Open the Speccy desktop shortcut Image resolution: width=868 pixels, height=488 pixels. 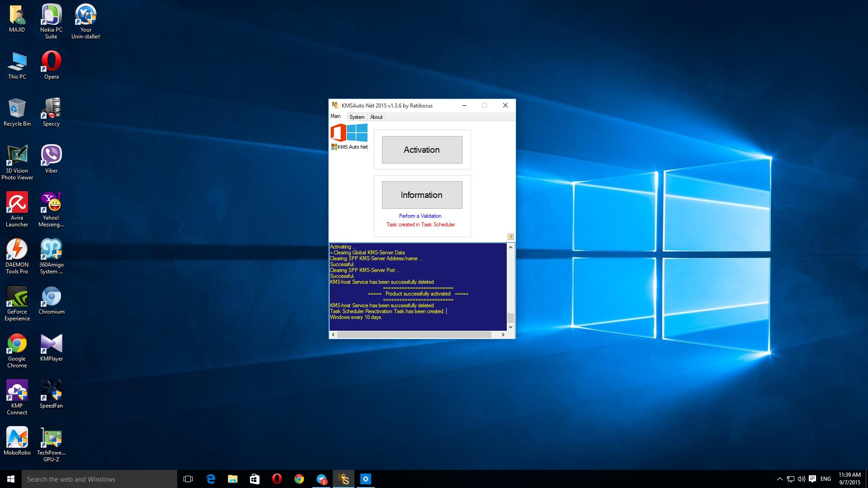51,113
